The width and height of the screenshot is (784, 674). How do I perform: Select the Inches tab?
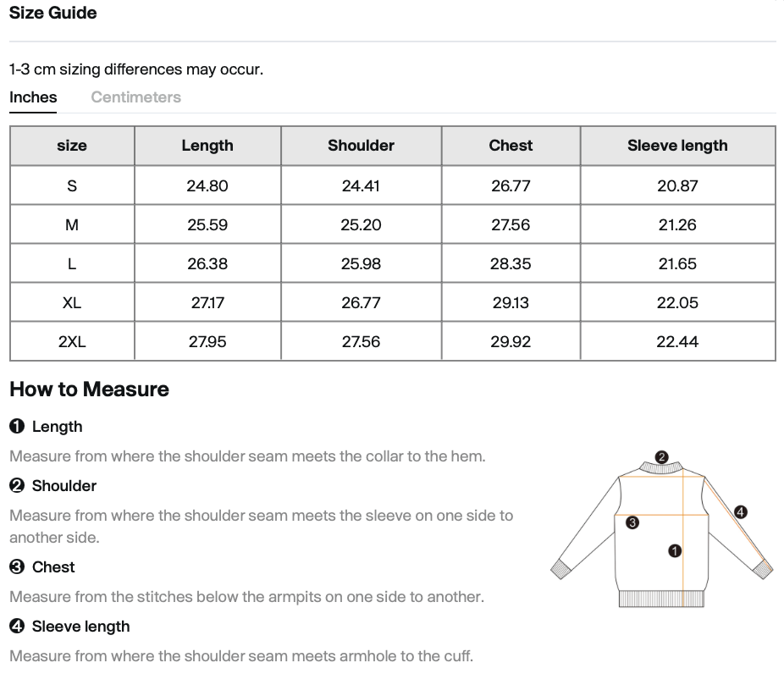pos(33,97)
